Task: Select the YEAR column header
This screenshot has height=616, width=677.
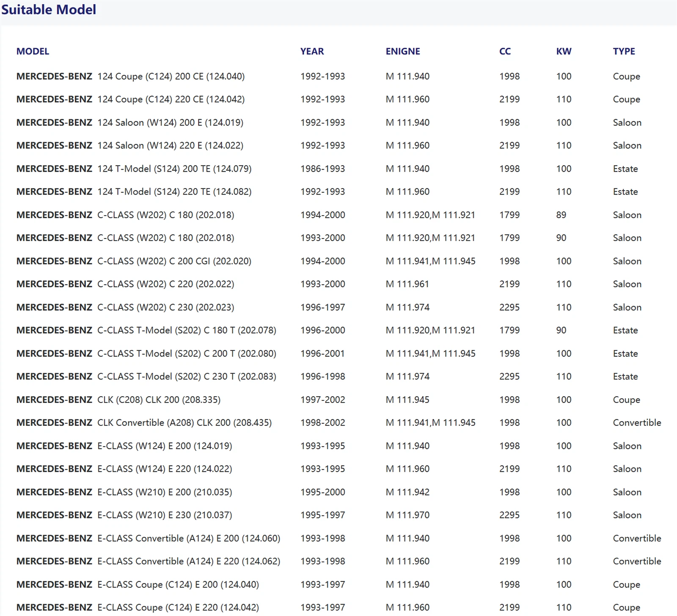Action: click(312, 51)
